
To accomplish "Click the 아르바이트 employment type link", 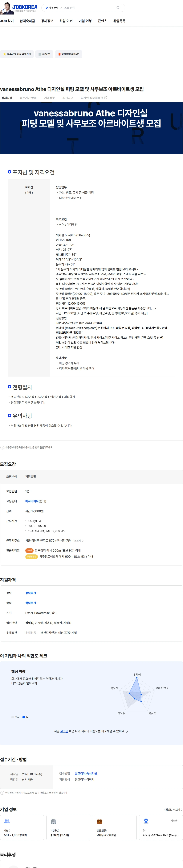I will point(32,501).
